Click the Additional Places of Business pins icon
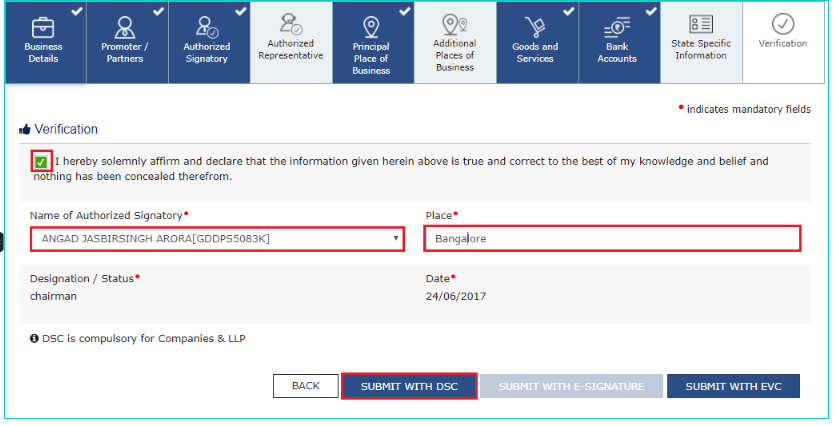The width and height of the screenshot is (838, 426). click(x=455, y=24)
